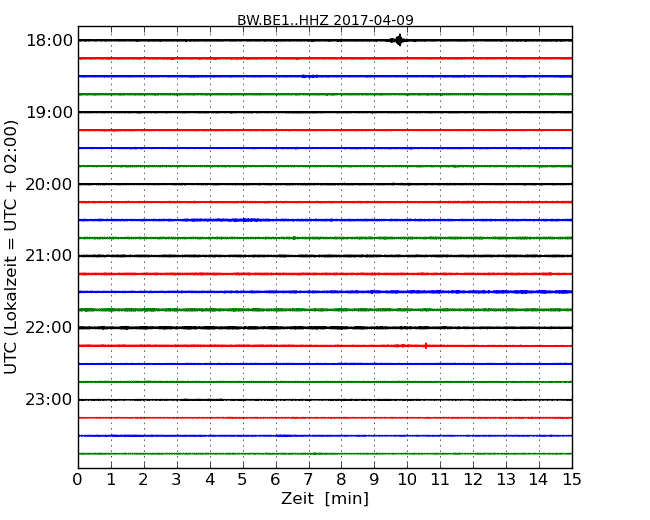The width and height of the screenshot is (650, 520).
Task: Click the seismic event spike on 18:00 trace
Action: click(x=399, y=40)
